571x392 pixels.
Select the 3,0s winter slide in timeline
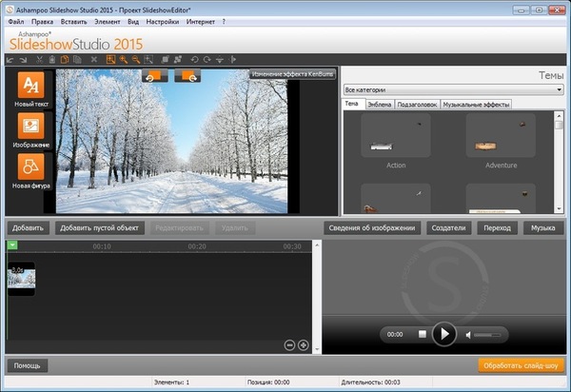pyautogui.click(x=22, y=279)
